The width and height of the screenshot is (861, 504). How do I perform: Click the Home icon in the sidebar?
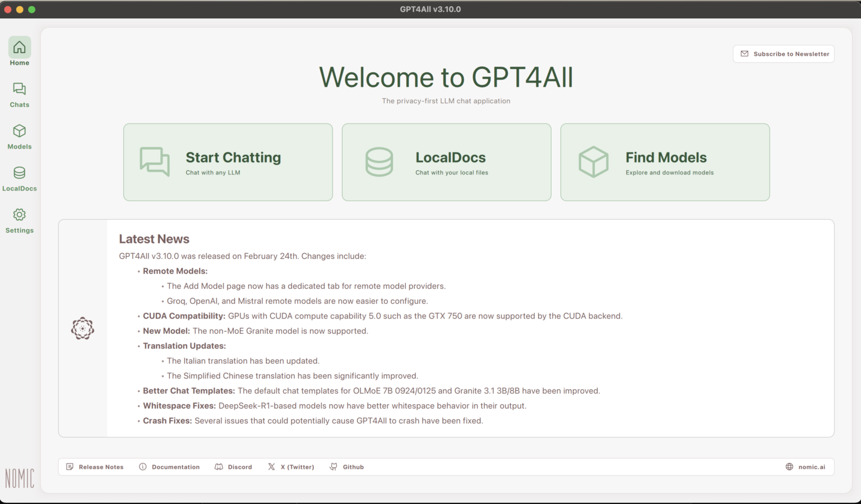click(x=20, y=52)
